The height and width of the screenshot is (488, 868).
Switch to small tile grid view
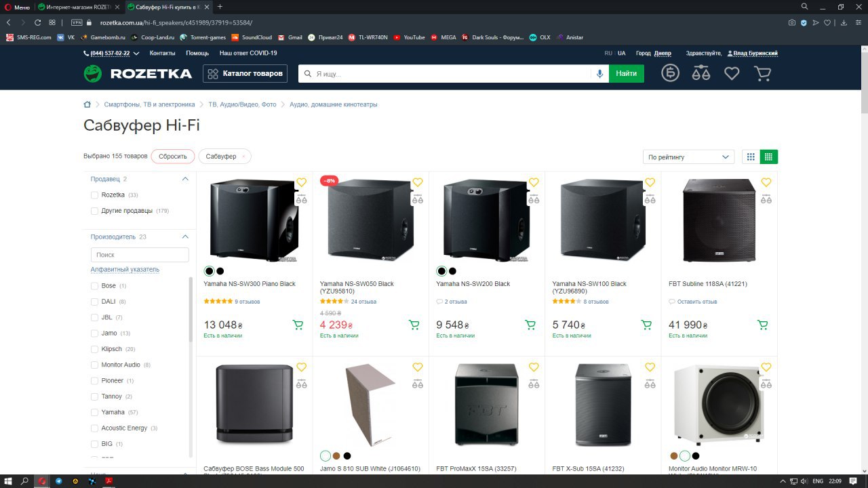[768, 157]
